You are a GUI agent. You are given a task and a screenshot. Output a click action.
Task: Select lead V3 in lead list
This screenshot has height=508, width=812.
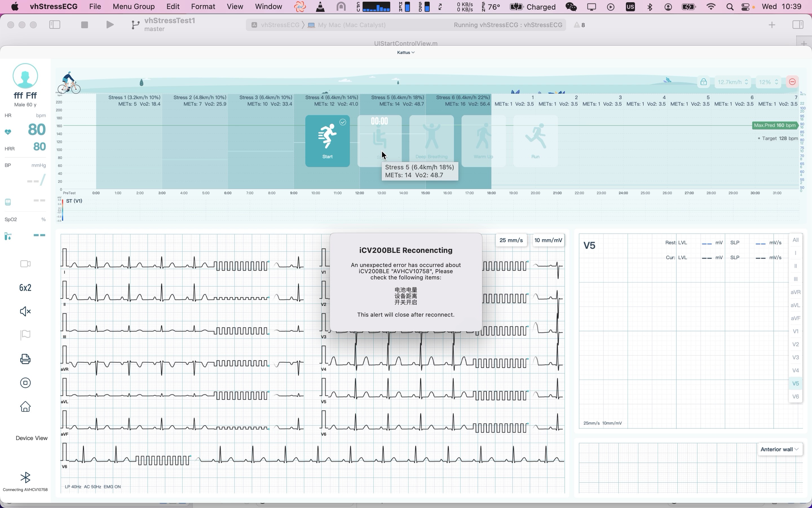tap(796, 358)
